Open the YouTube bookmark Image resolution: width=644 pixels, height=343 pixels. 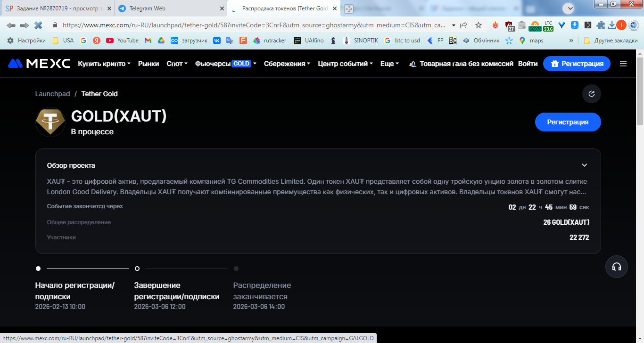click(x=122, y=41)
